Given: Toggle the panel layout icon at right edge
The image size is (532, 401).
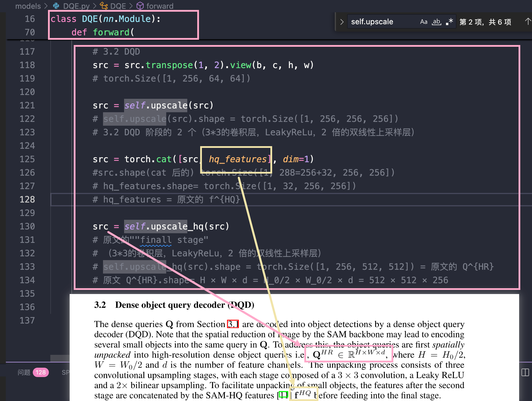Looking at the screenshot, I should coord(525,372).
